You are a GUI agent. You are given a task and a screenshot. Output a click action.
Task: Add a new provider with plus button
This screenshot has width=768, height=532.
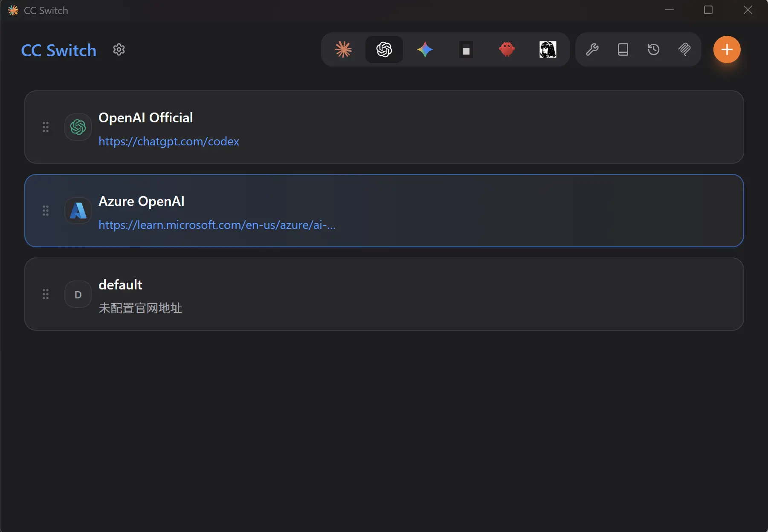tap(727, 49)
